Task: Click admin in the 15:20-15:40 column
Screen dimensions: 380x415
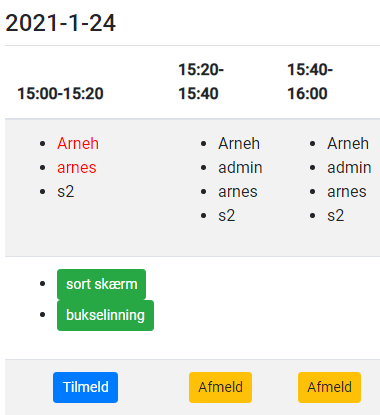Action: (240, 168)
